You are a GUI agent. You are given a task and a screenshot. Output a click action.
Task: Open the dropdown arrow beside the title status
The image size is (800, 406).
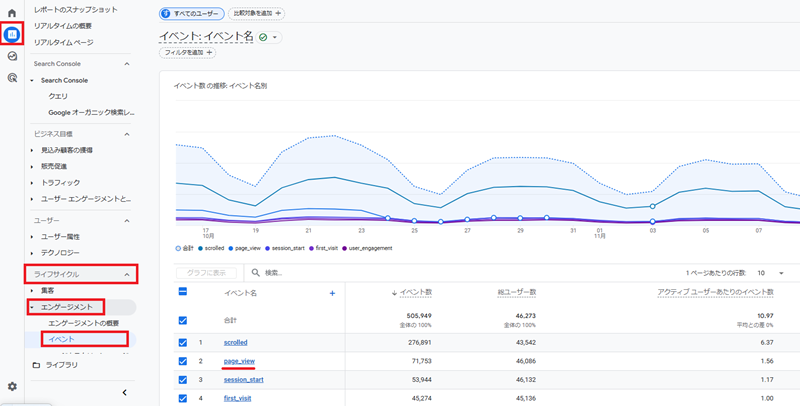[274, 38]
